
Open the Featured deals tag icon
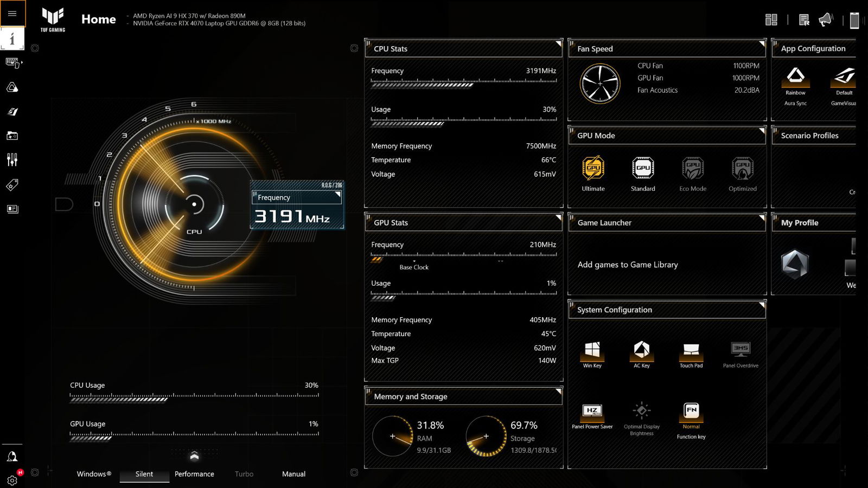12,185
